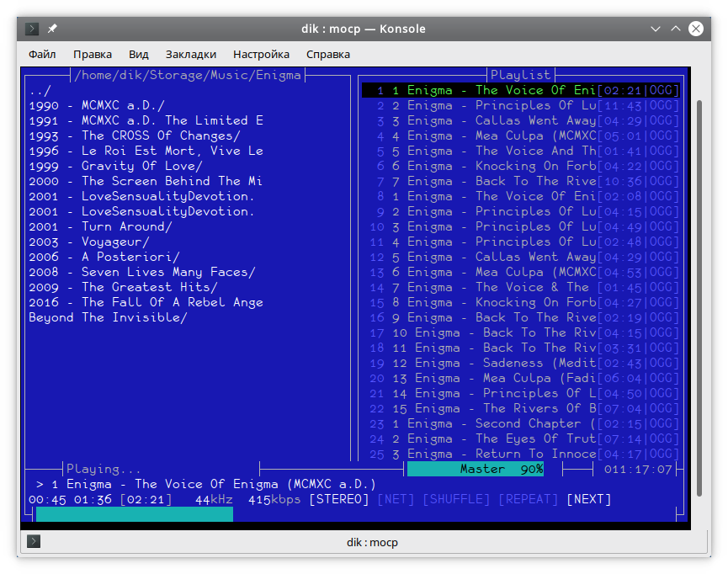Select playlist track 6 'Knocking On Forb' 04:22
This screenshot has width=728, height=574.
pyautogui.click(x=520, y=167)
